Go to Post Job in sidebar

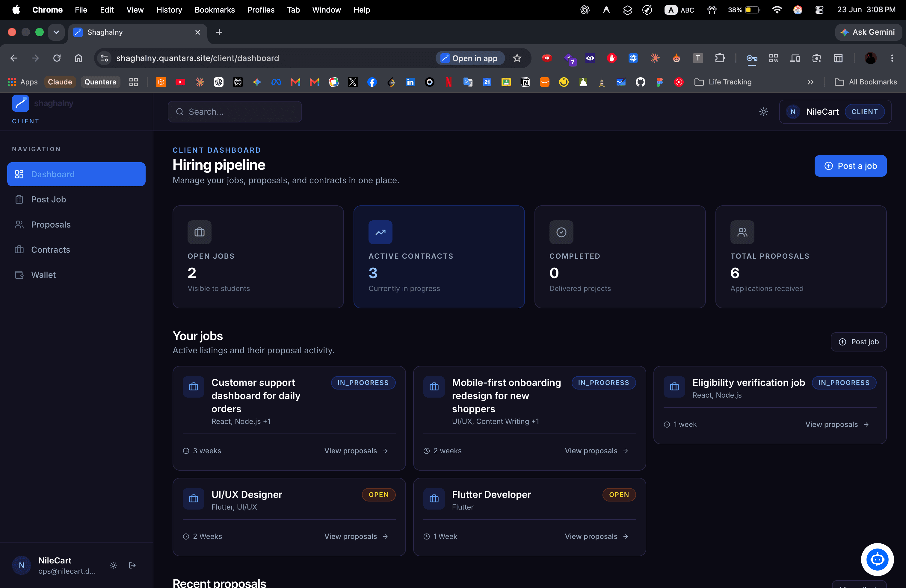click(x=76, y=199)
